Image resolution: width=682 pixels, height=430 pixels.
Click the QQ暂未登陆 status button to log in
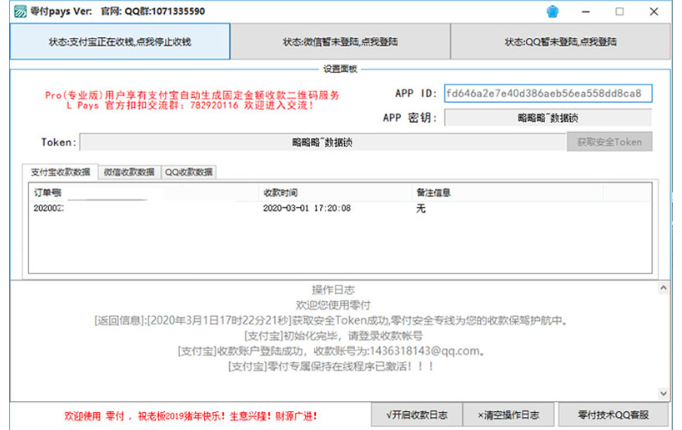[560, 42]
